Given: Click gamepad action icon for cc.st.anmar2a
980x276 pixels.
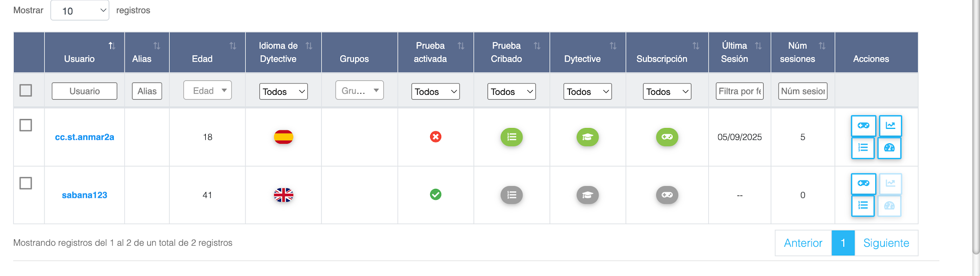Looking at the screenshot, I should pos(863,126).
